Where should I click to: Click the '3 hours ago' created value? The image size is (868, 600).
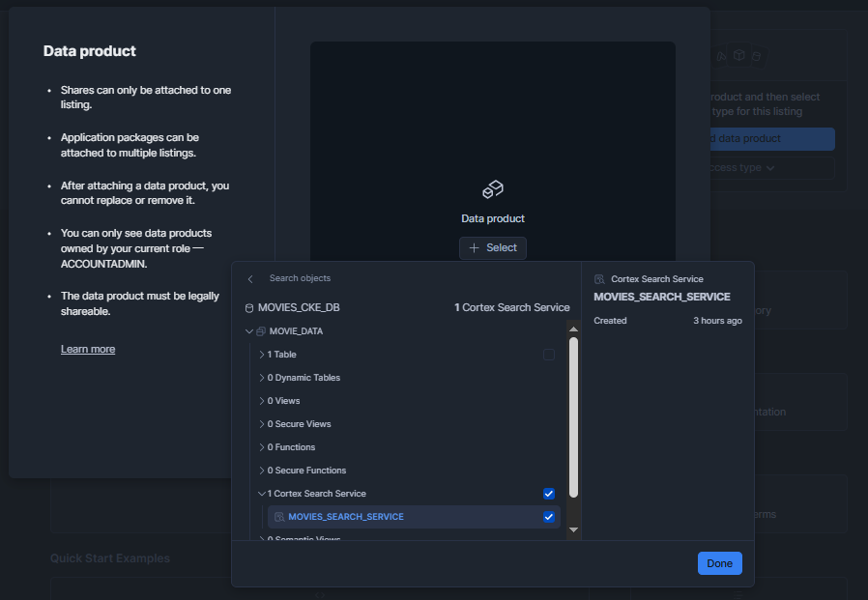717,321
